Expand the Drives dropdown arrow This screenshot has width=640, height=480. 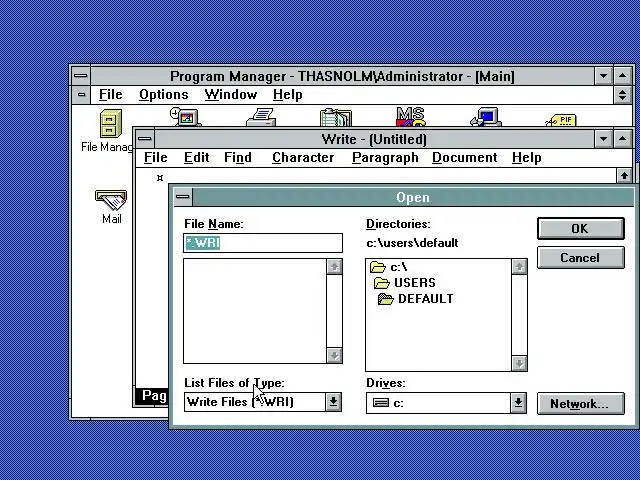(x=518, y=403)
